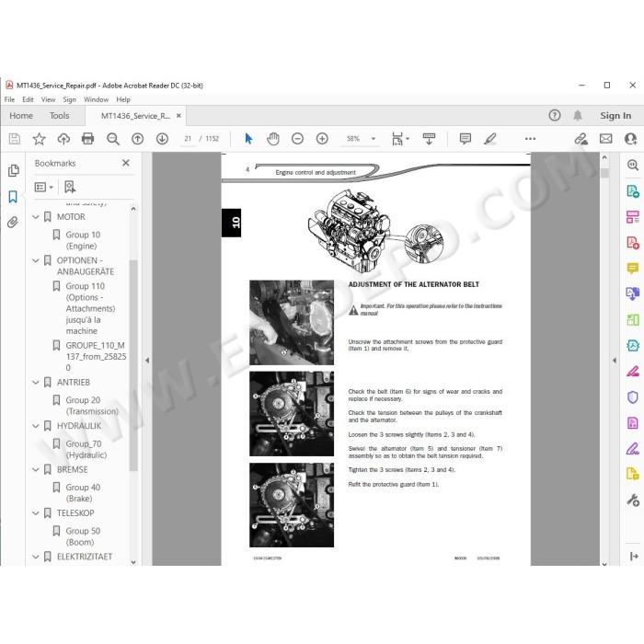Open More Tools wrench icon in right pane
Screen dimensions: 644x644
pos(633,500)
